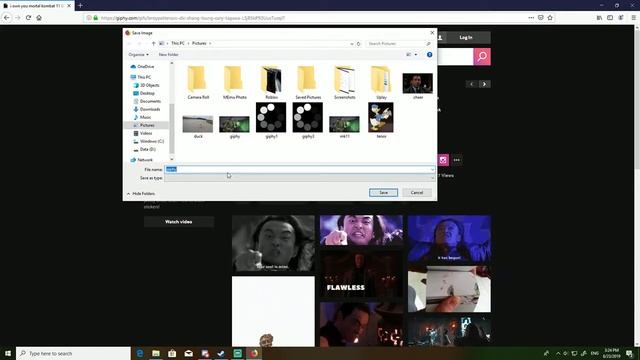Click Pictures in the address breadcrumb
640x360 pixels.
(199, 44)
